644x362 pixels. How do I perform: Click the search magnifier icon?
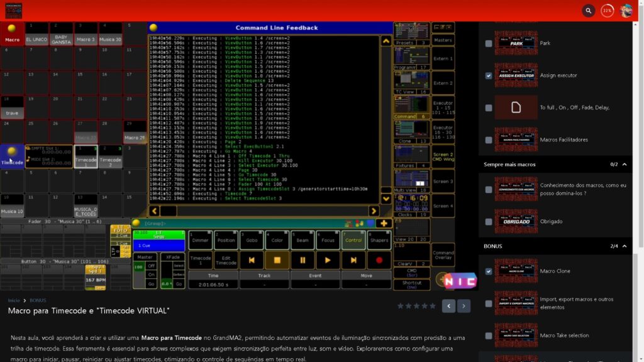tap(588, 11)
